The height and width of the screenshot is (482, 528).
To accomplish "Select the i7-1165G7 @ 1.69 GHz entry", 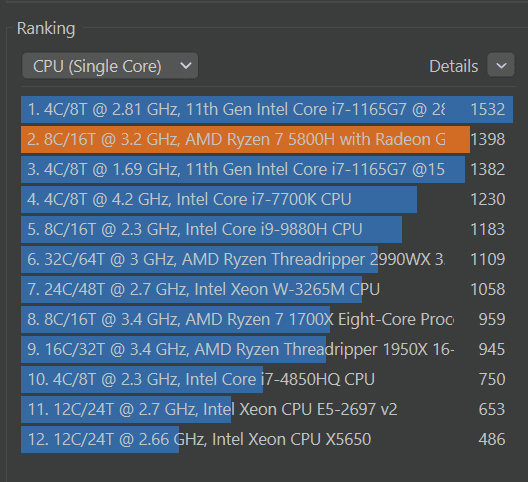I will 267,169.
